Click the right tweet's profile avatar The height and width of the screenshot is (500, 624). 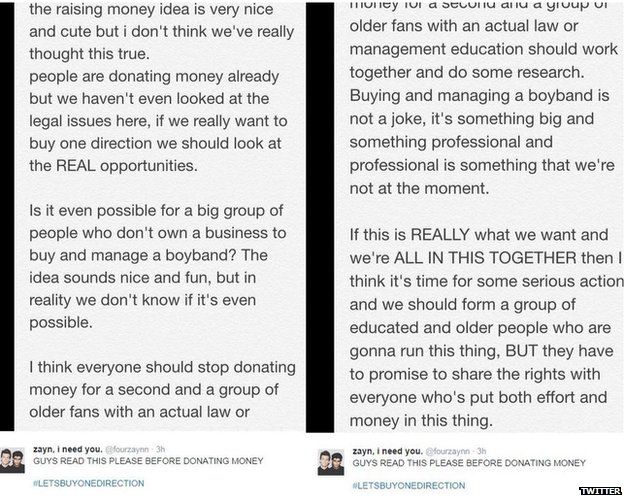coord(333,461)
